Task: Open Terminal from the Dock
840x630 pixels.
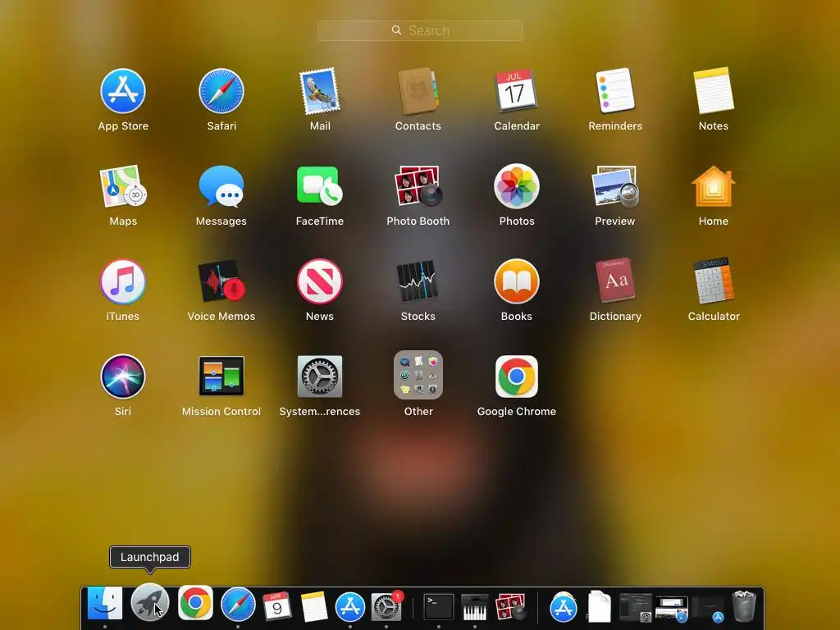Action: [x=439, y=607]
